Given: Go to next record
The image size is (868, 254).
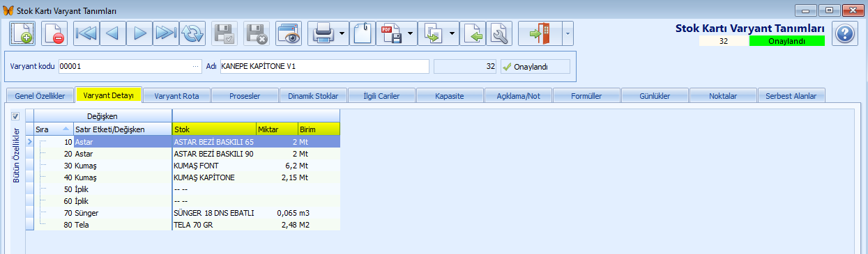Looking at the screenshot, I should 139,33.
